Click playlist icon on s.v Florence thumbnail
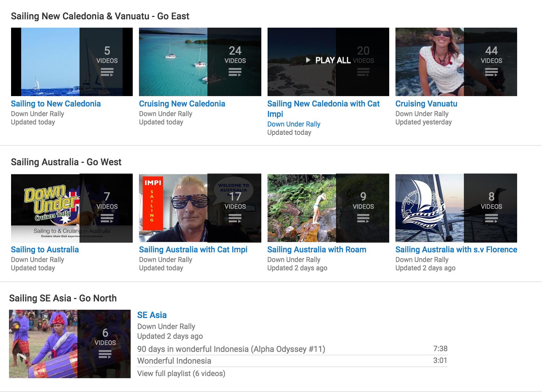The image size is (542, 392). (x=491, y=218)
